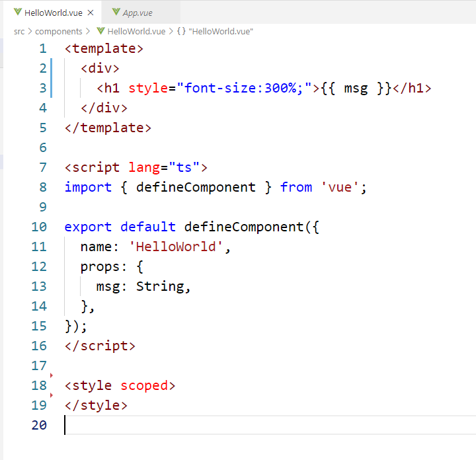Click msg: String on line 13

tap(140, 286)
